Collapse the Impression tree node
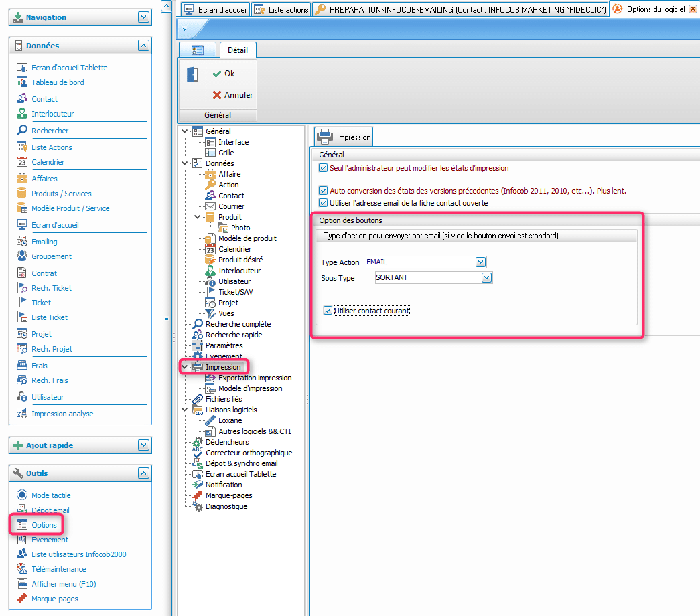Screen dimensions: 700x616 tap(185, 367)
